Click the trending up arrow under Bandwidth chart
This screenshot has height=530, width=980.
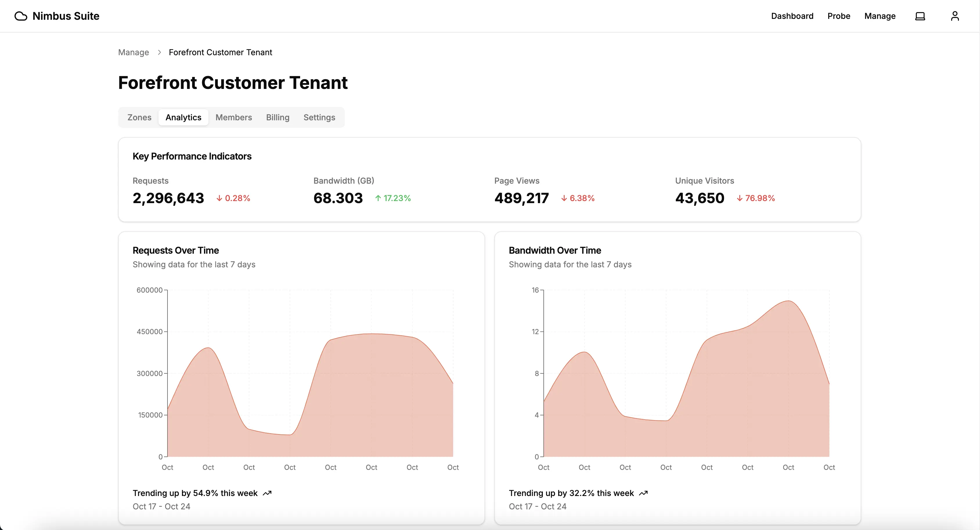pos(643,493)
